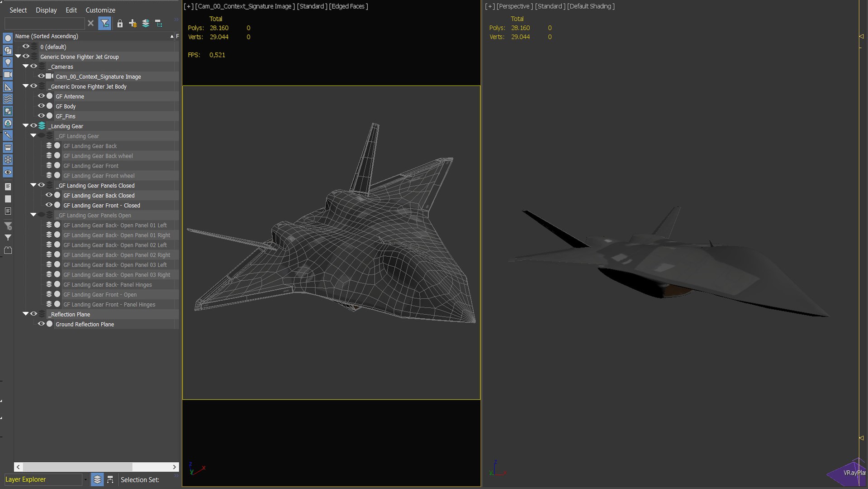Toggle Display Bones filter icon
The height and width of the screenshot is (489, 868).
(8, 135)
